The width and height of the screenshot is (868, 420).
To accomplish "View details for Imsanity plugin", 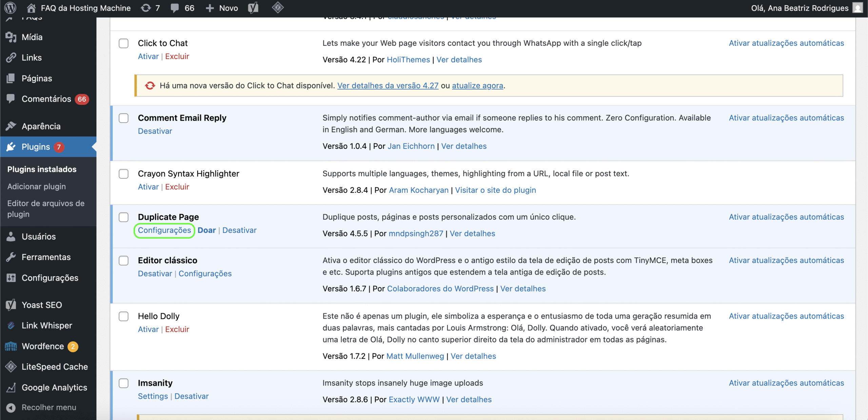I will tap(469, 400).
